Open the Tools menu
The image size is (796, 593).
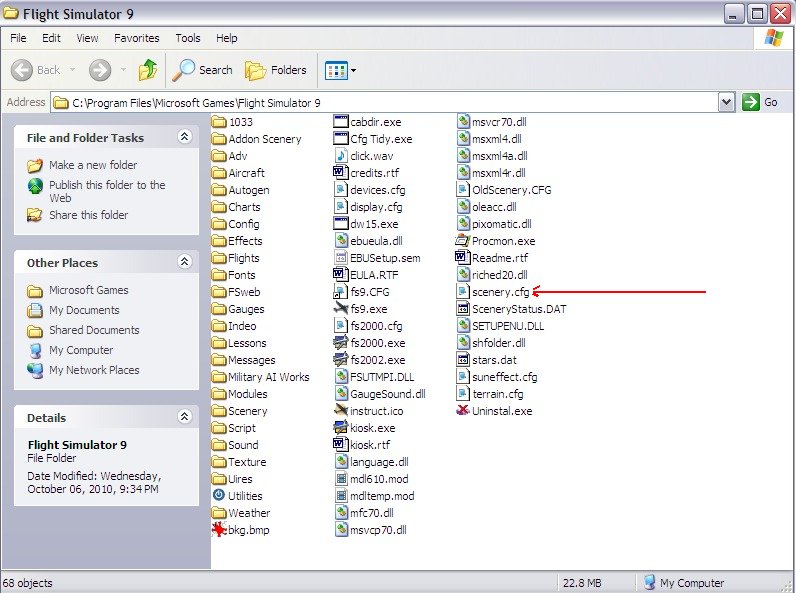click(188, 38)
